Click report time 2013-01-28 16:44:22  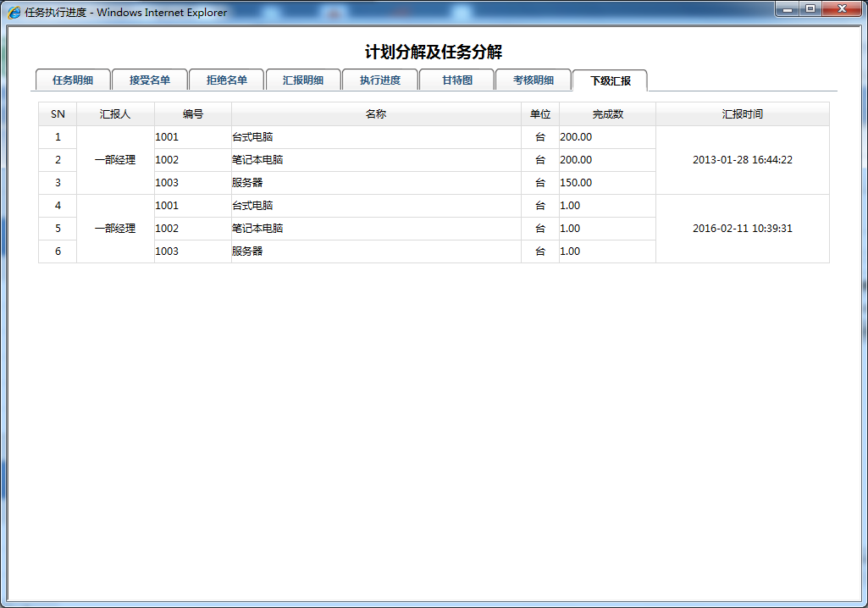coord(742,160)
